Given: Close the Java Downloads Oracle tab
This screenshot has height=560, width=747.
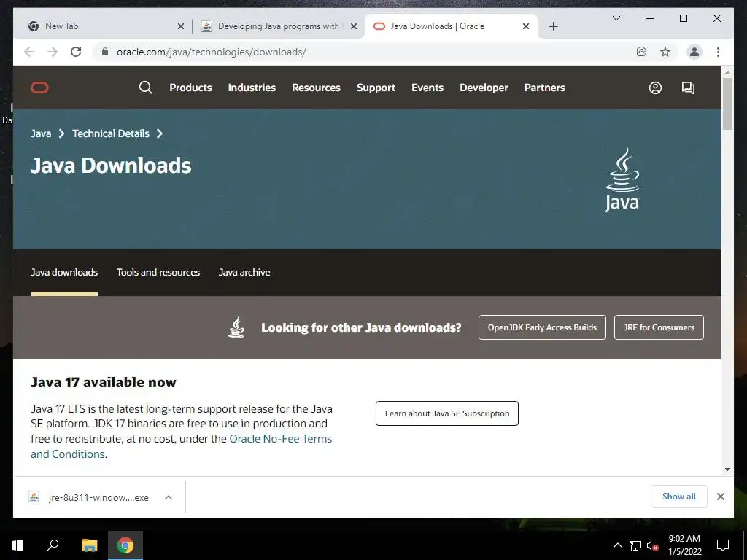Looking at the screenshot, I should [x=526, y=26].
